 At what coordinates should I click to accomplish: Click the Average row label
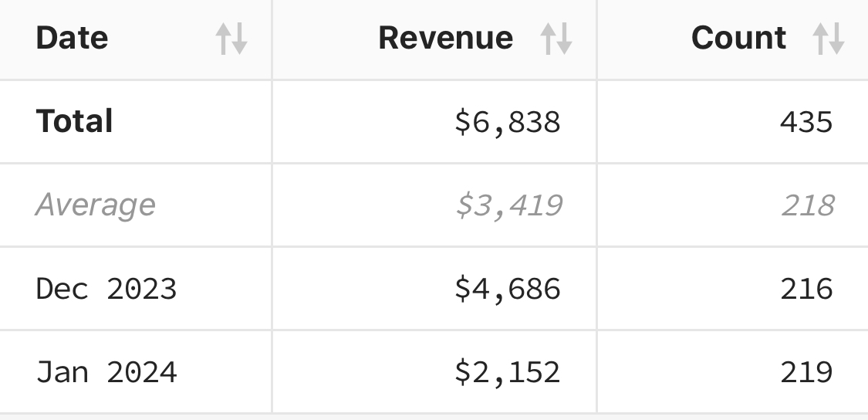point(95,205)
